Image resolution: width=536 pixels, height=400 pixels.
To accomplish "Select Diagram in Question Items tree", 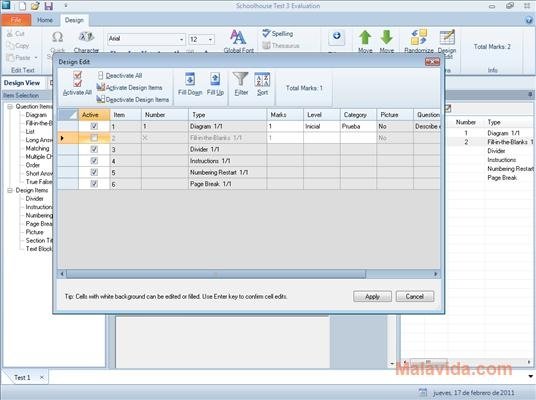I will [x=36, y=115].
